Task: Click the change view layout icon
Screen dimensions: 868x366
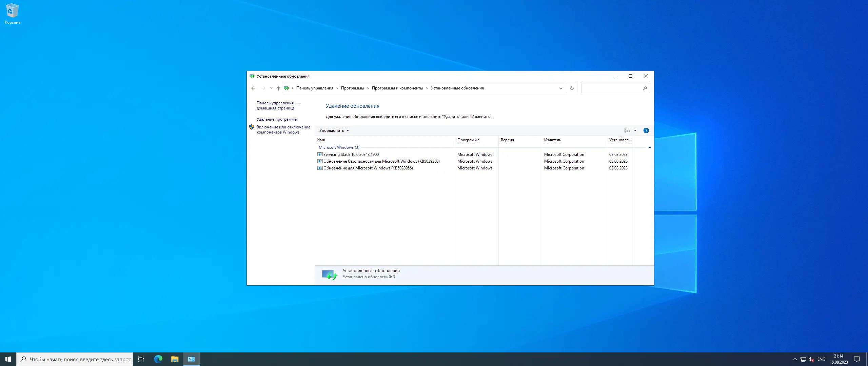Action: [627, 130]
